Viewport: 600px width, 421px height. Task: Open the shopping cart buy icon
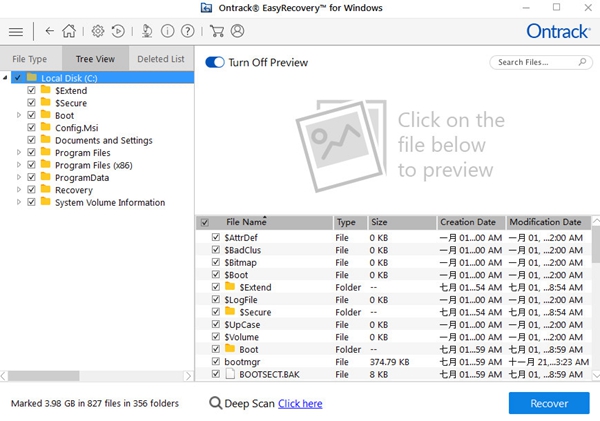click(x=217, y=31)
